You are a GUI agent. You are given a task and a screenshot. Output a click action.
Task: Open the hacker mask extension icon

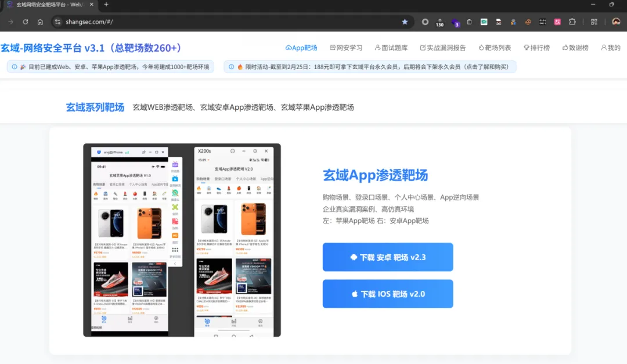tap(498, 22)
